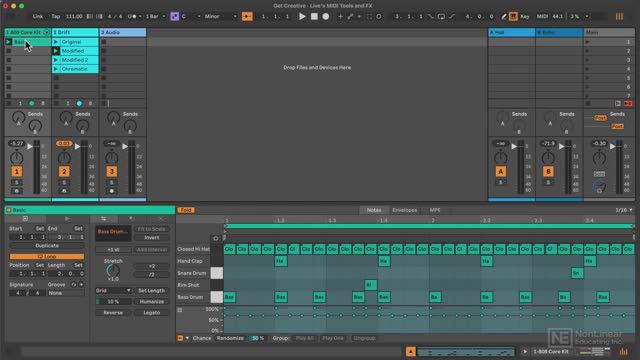Toggle Return B track activator

[x=548, y=172]
